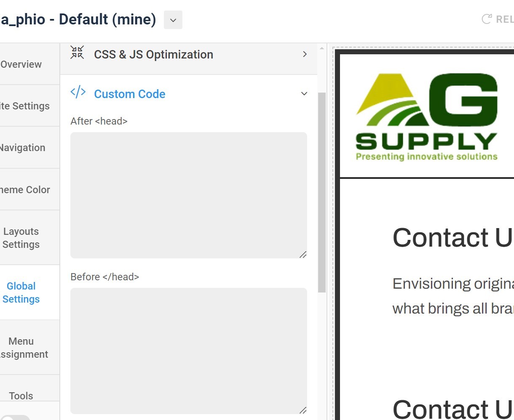Image resolution: width=514 pixels, height=420 pixels.
Task: Open the Navigation tab in sidebar
Action: click(22, 148)
